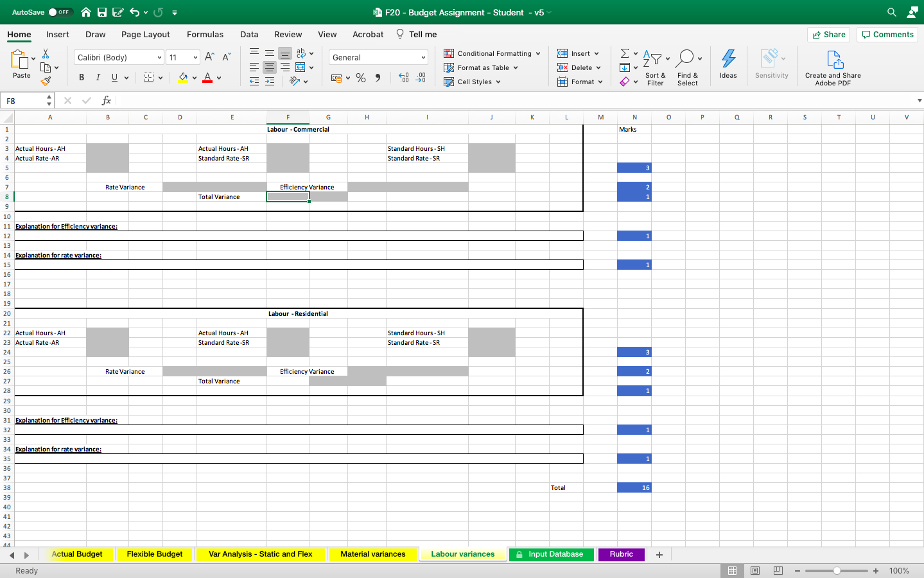Image resolution: width=924 pixels, height=578 pixels.
Task: Click the Insert cells button
Action: click(x=573, y=53)
